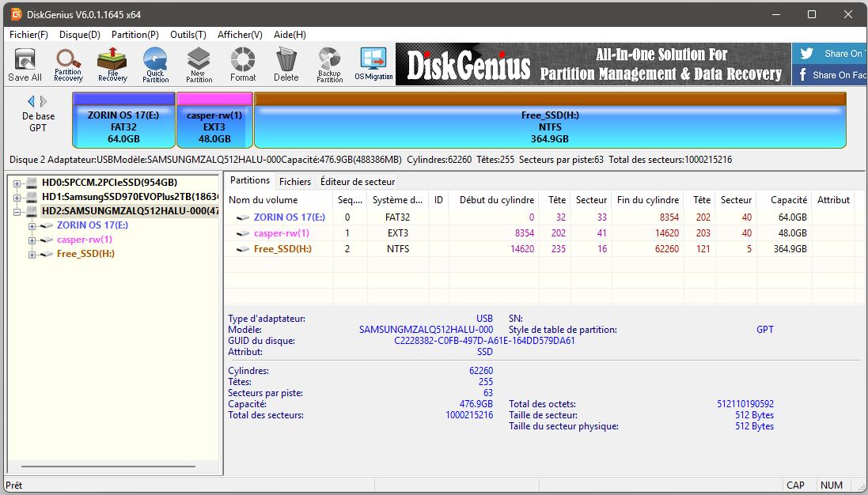The image size is (868, 495).
Task: Click the DiskGenius app icon in the title bar
Action: point(16,14)
